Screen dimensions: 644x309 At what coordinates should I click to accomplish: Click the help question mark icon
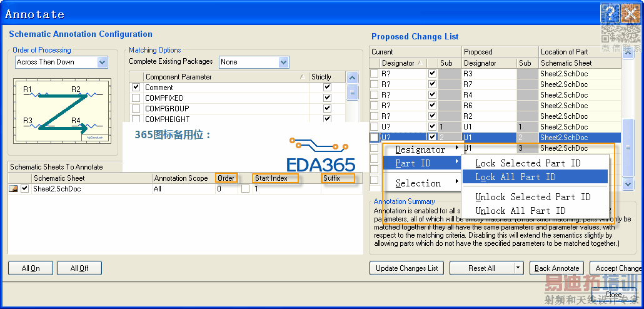tap(610, 15)
